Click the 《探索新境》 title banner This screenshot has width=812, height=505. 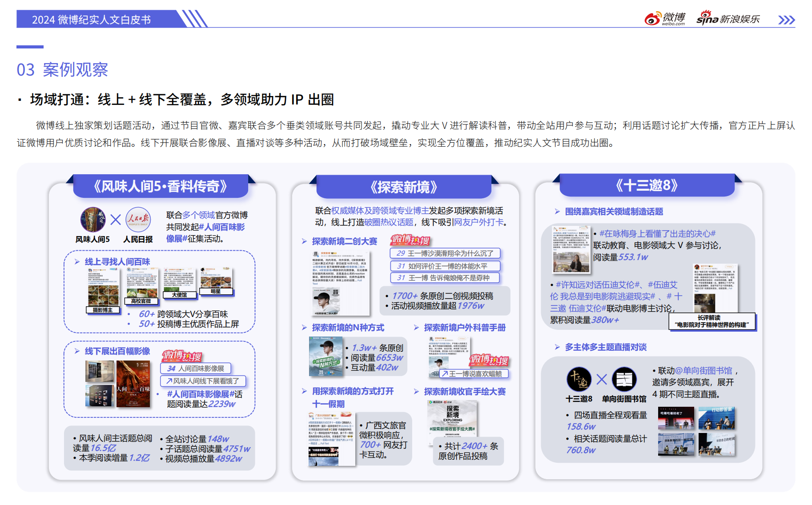point(404,187)
